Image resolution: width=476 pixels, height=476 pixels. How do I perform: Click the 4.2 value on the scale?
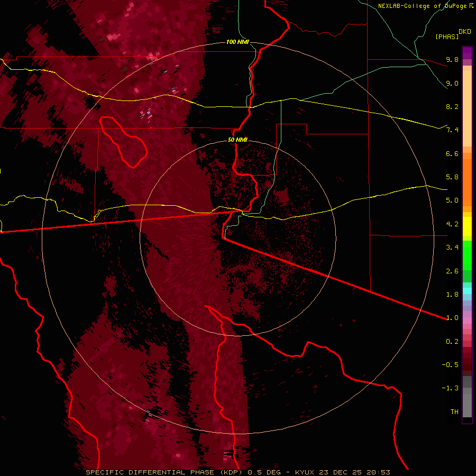click(452, 224)
